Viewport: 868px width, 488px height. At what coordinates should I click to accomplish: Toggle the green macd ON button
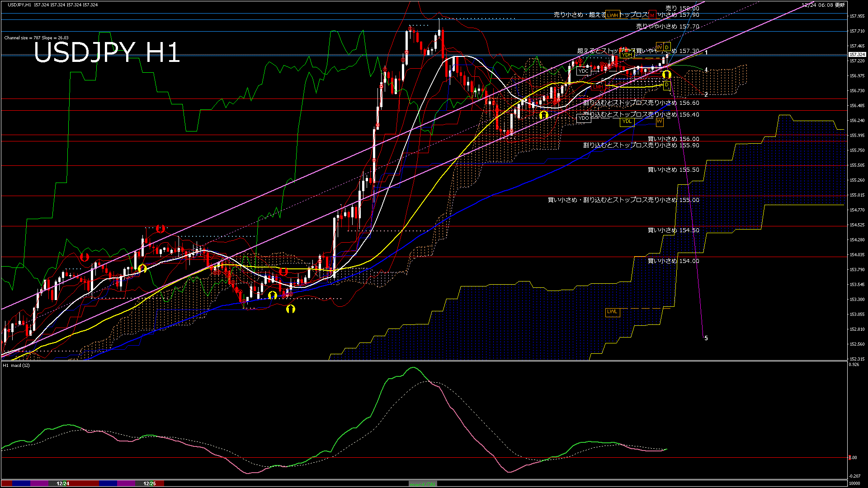(423, 483)
